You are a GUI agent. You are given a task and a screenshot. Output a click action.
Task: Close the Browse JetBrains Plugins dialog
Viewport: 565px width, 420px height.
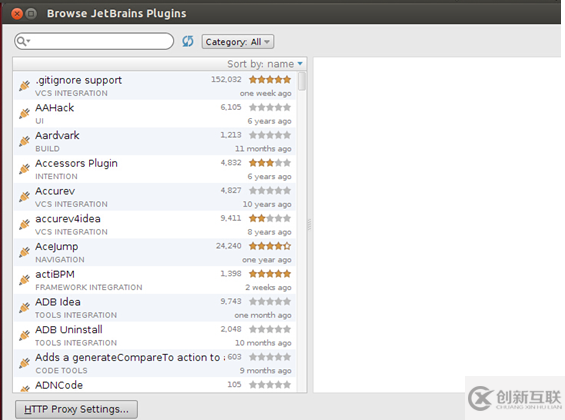17,14
